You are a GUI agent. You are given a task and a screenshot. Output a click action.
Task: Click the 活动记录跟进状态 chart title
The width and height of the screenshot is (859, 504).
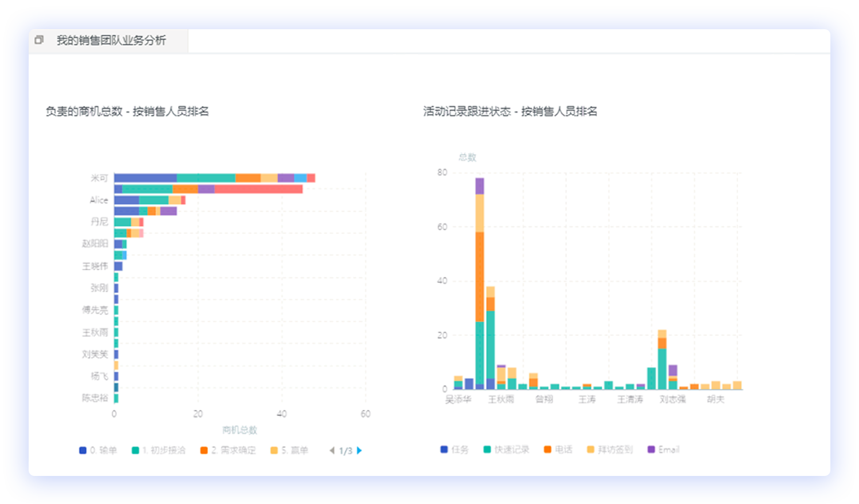(x=510, y=111)
